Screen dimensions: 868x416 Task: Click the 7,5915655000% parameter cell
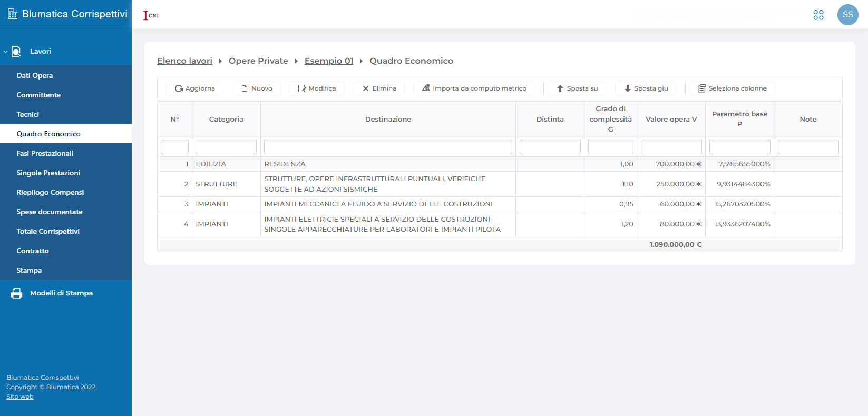click(740, 164)
